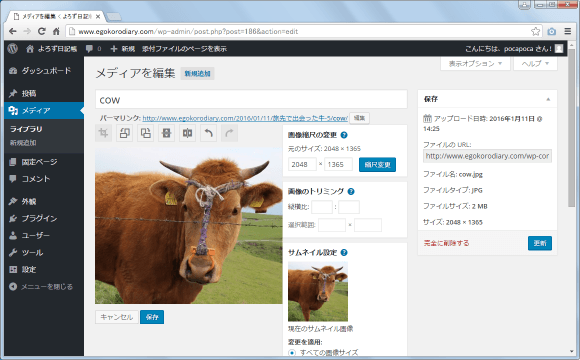Select すべての画像サイズ radio option
This screenshot has width=580, height=360.
(292, 353)
